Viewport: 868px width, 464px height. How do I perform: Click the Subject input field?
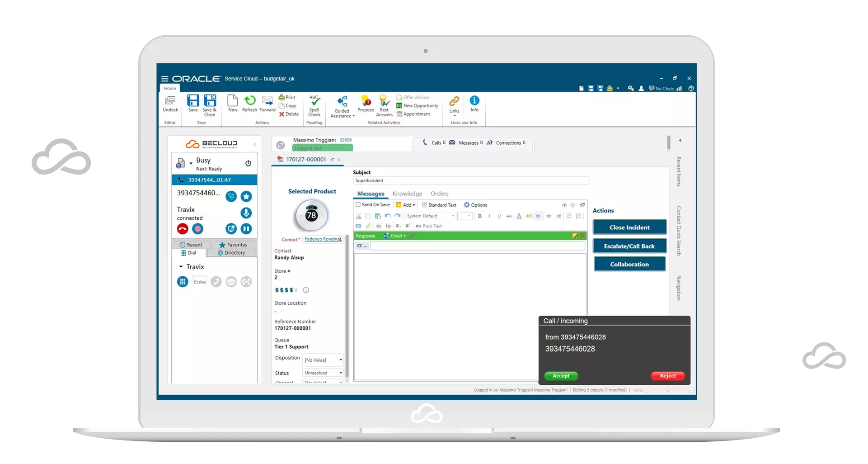[470, 181]
